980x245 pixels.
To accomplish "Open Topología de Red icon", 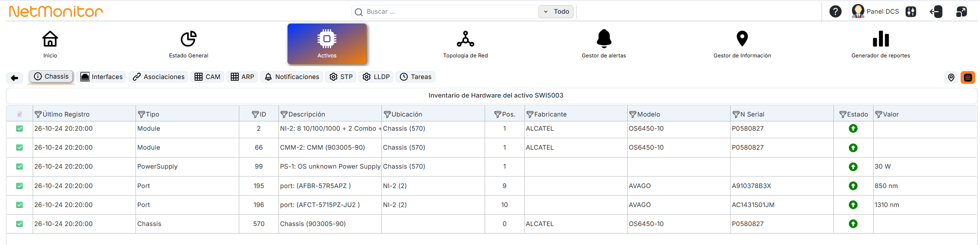I will coord(465,39).
